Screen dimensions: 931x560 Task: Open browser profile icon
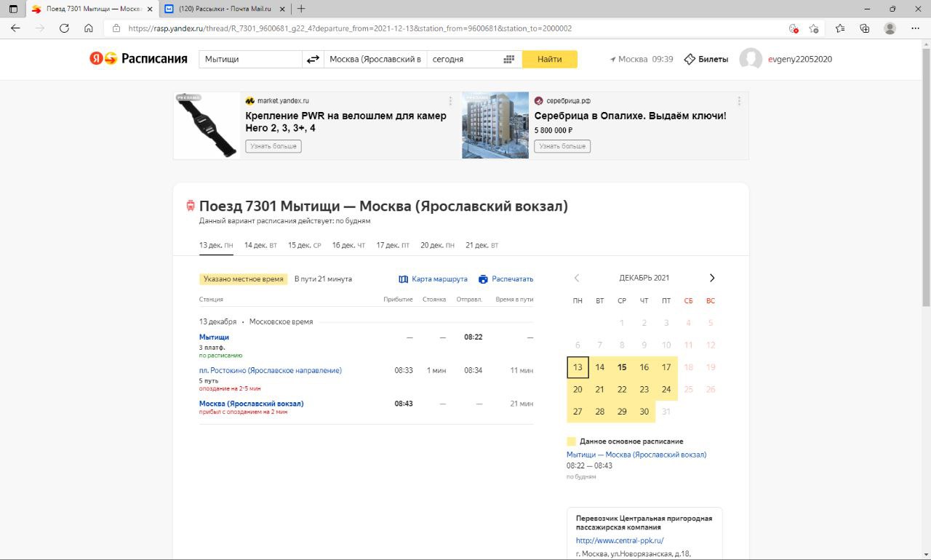tap(890, 28)
